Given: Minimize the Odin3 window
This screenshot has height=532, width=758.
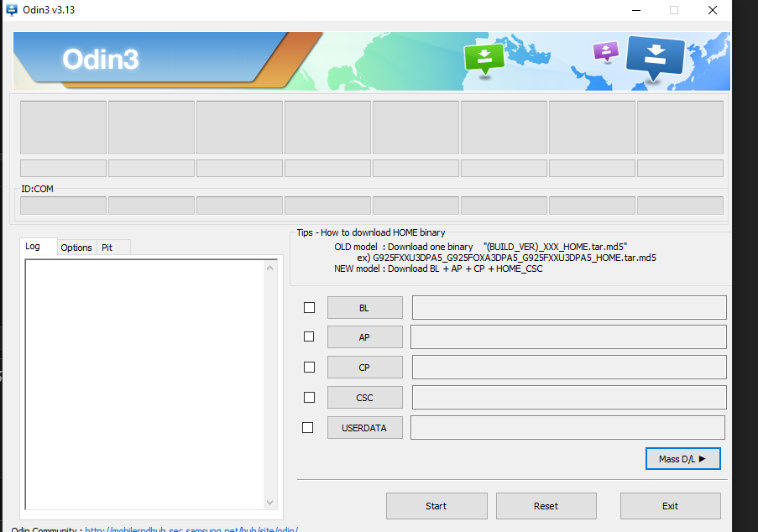Looking at the screenshot, I should [x=636, y=10].
